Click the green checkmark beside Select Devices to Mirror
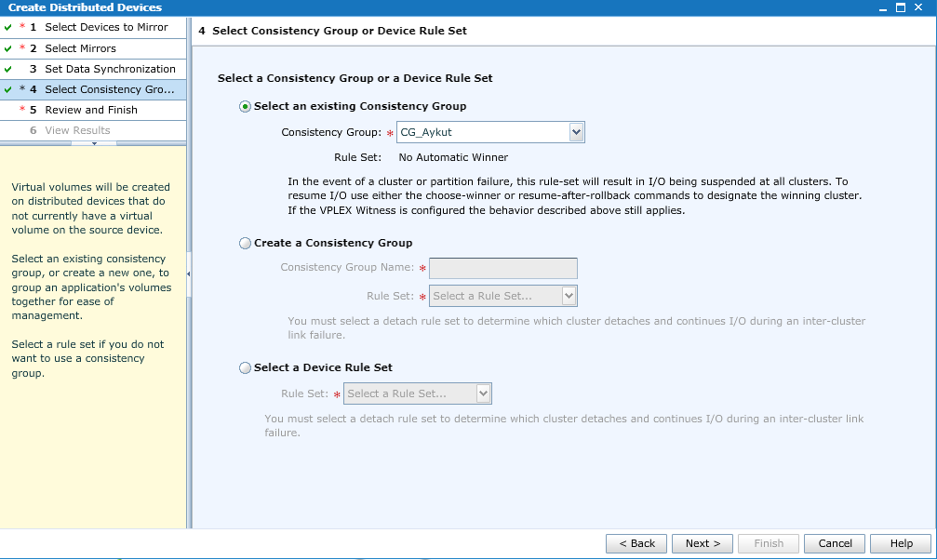 [7, 28]
